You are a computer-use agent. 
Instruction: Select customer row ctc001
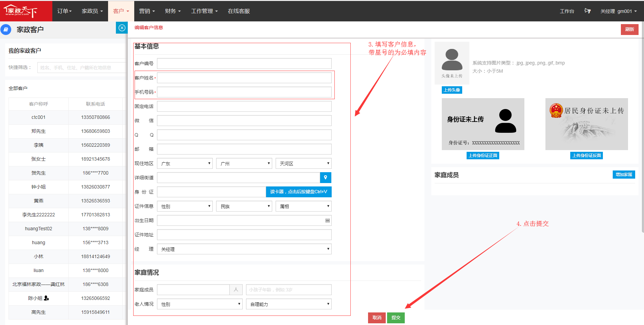pyautogui.click(x=67, y=117)
